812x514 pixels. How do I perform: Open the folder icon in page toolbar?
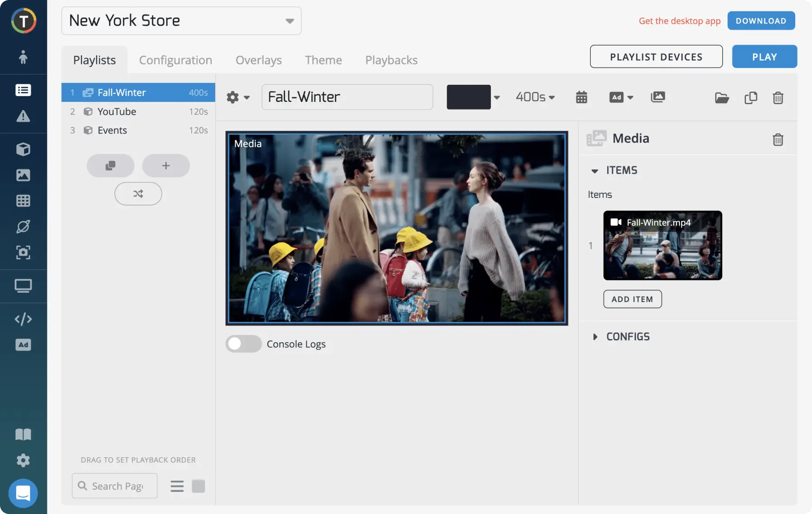click(x=722, y=97)
